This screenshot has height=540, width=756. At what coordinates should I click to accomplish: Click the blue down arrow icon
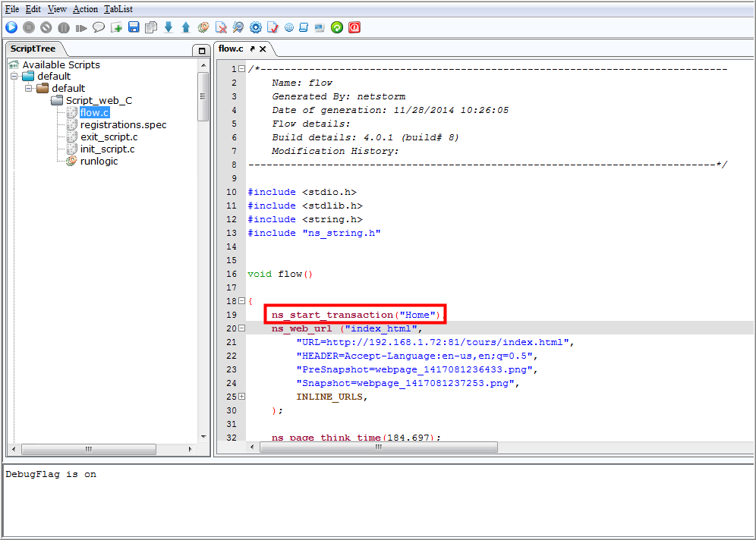[x=169, y=27]
